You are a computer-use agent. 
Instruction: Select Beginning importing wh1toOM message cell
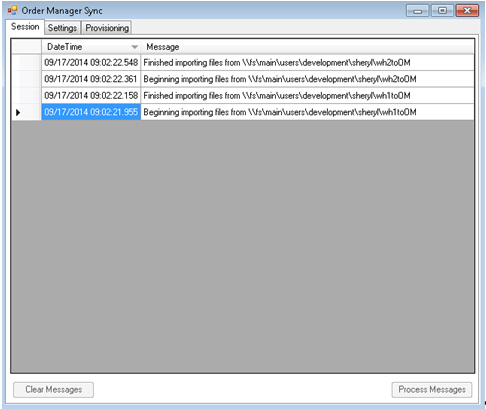coord(307,112)
